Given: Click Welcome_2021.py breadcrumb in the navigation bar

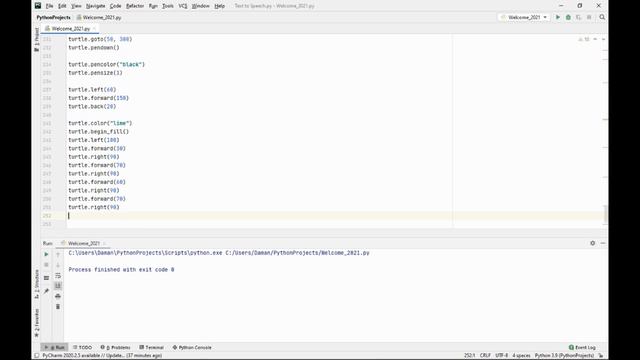Looking at the screenshot, I should (x=99, y=18).
